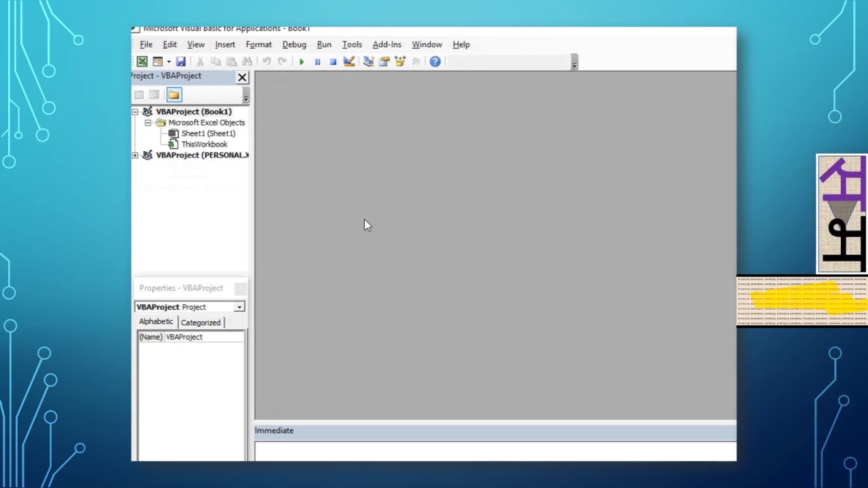Viewport: 868px width, 488px height.
Task: Click inside the Immediate window input area
Action: (x=495, y=451)
